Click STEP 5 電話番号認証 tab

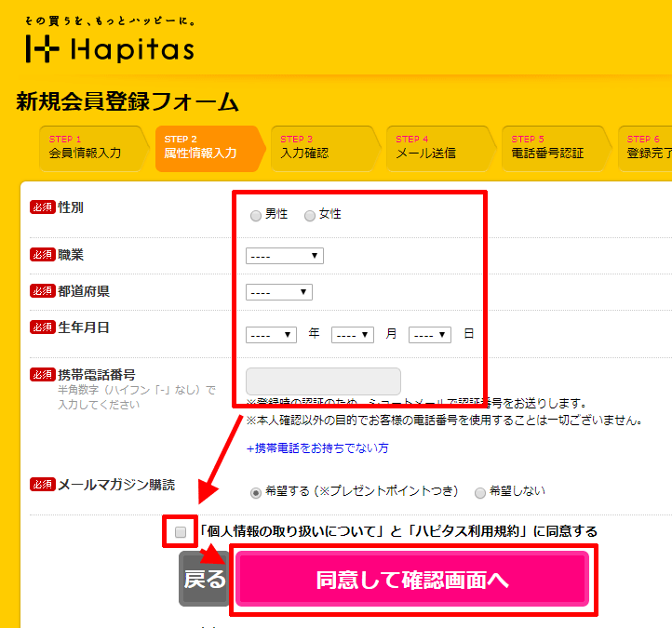click(x=557, y=148)
